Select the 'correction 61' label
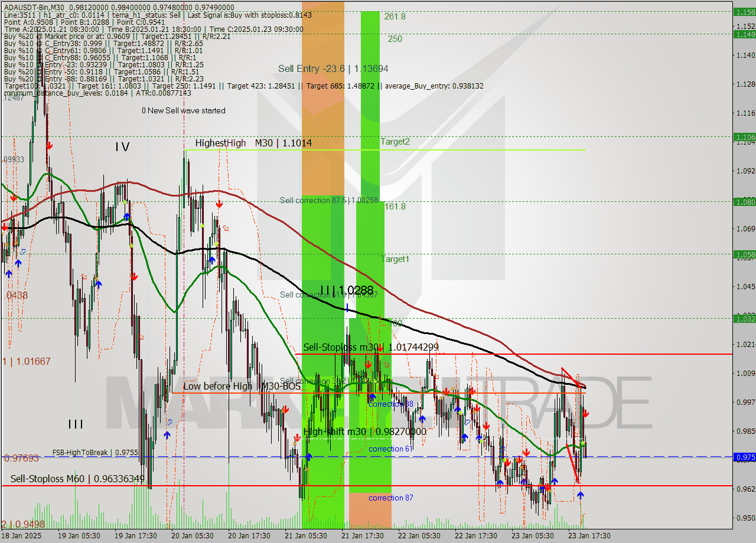The image size is (756, 543). point(390,449)
